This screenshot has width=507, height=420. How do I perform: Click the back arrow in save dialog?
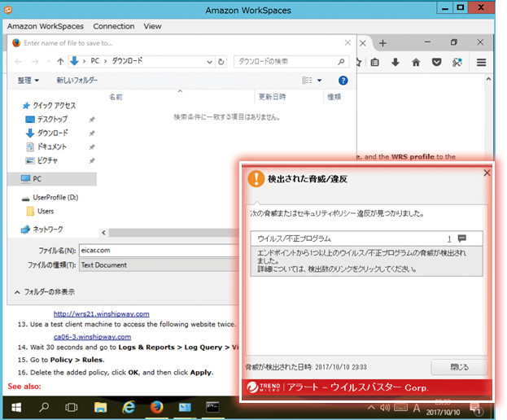click(x=19, y=61)
